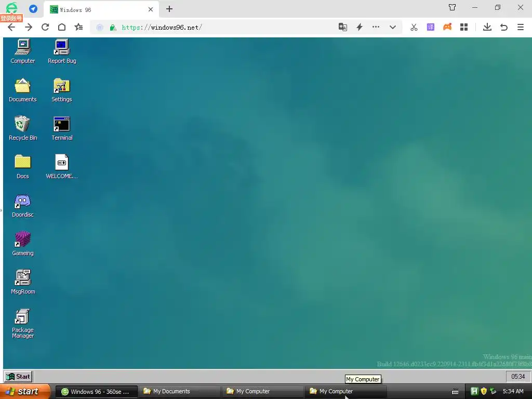The width and height of the screenshot is (532, 399).
Task: Click the Windows 96 taskbar clock 05:34
Action: point(518,377)
